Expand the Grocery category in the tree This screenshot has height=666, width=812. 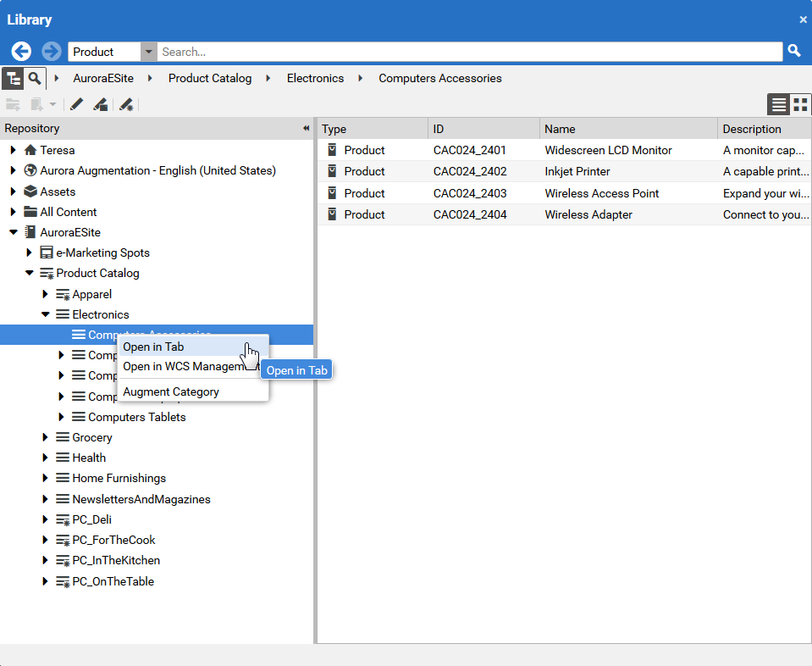pyautogui.click(x=45, y=437)
